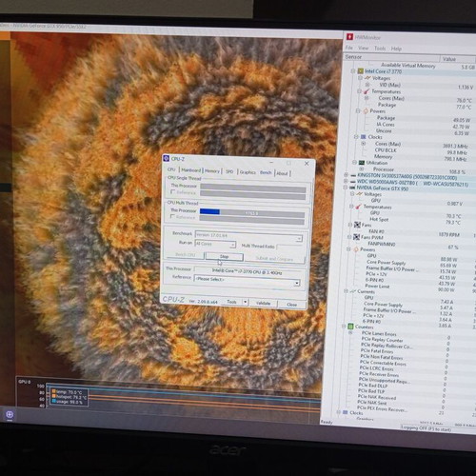Collapse the Intel Core i7 3770 tree node

pyautogui.click(x=353, y=70)
